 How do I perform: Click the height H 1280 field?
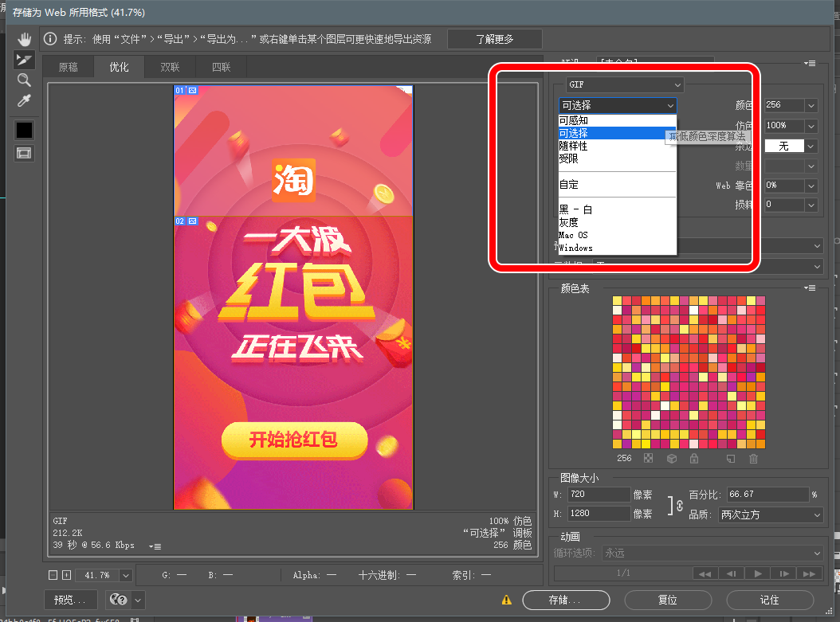pos(599,514)
